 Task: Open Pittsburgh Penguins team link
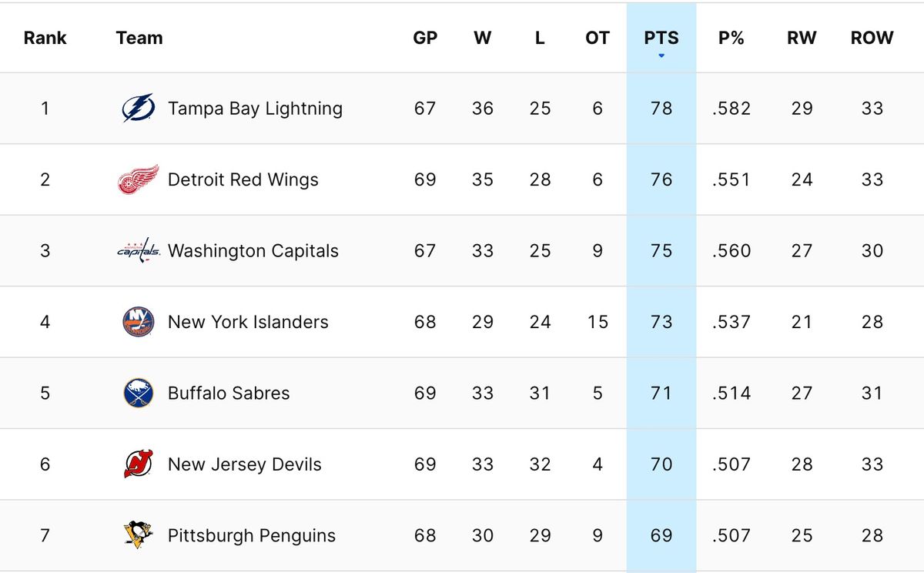point(252,535)
